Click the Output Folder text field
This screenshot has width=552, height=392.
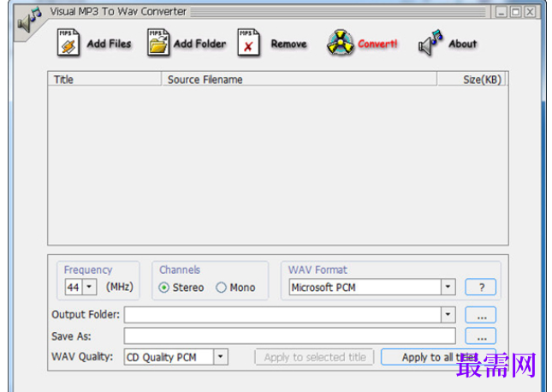(282, 314)
